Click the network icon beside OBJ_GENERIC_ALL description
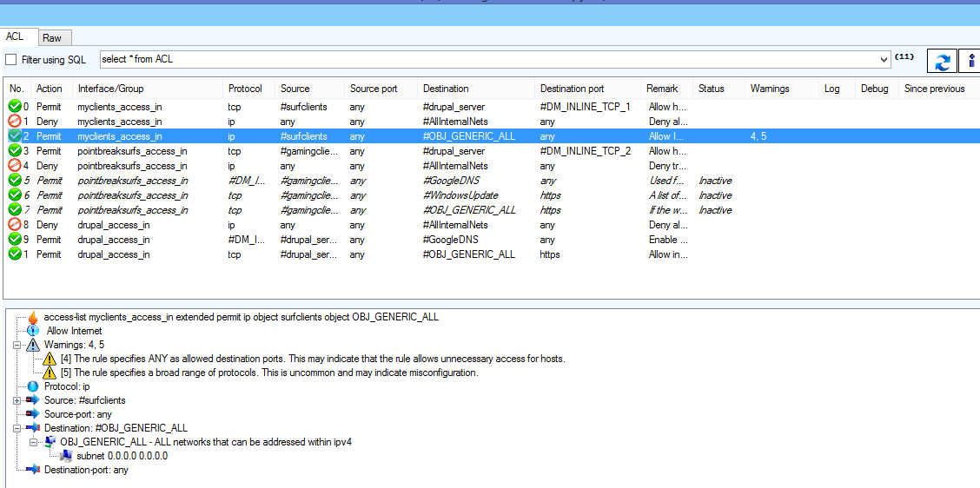Viewport: 980px width, 488px height. point(50,442)
